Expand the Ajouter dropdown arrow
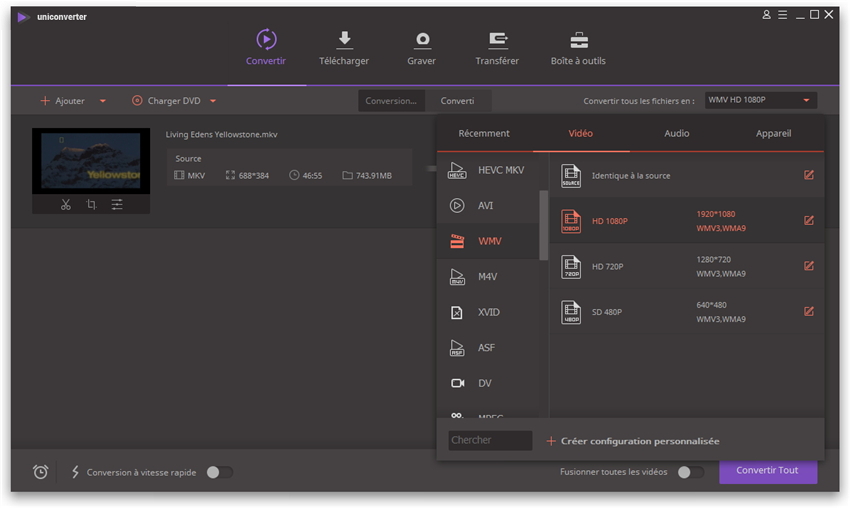 point(103,101)
